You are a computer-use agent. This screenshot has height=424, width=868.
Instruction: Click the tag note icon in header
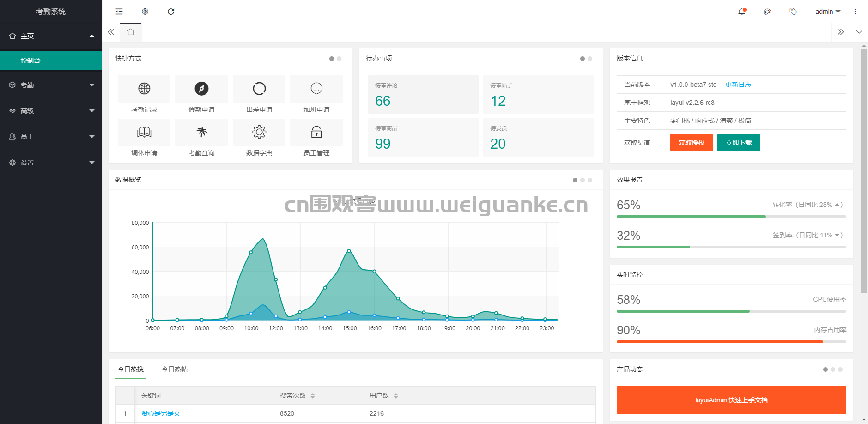coord(793,12)
